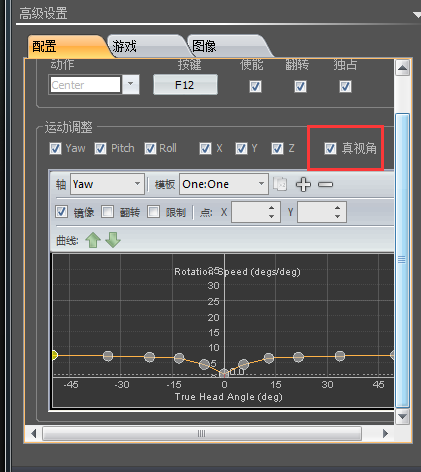This screenshot has width=421, height=472.
Task: Click the F12 hotkey button
Action: click(185, 85)
